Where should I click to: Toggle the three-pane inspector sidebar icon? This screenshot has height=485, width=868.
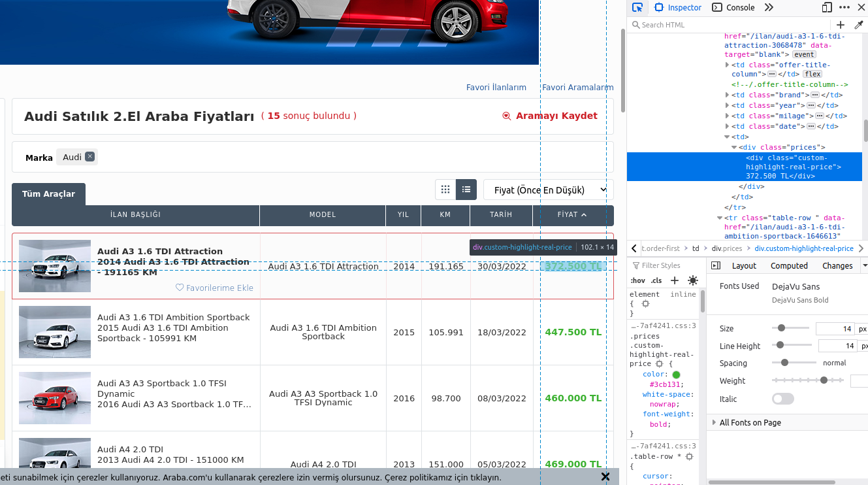[715, 265]
